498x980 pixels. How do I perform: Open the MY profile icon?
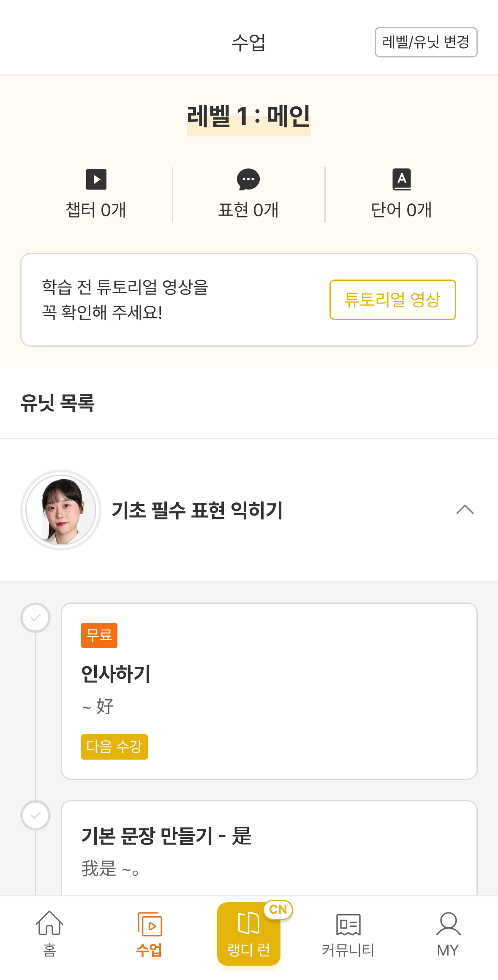[x=448, y=924]
